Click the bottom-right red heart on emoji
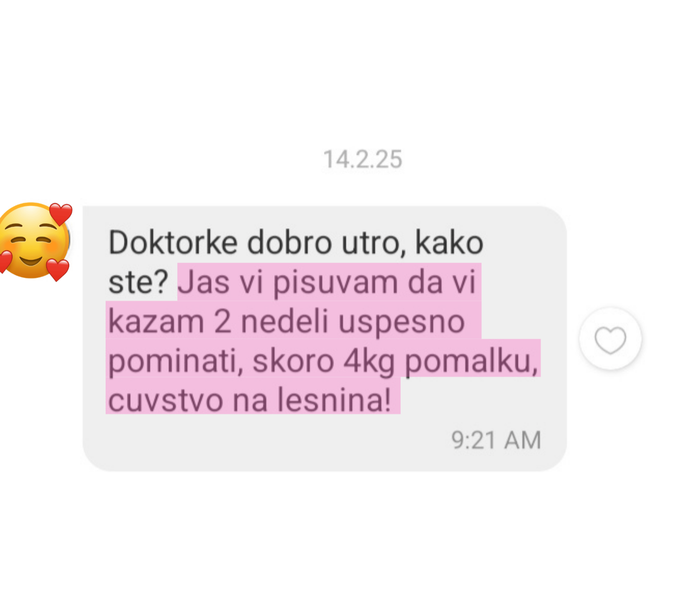This screenshot has width=677, height=616. click(x=57, y=270)
